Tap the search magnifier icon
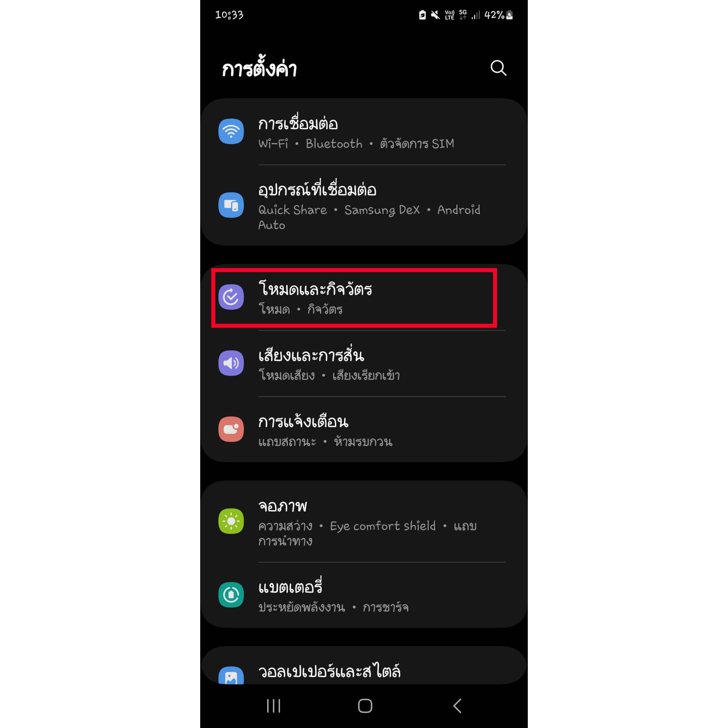The image size is (728, 728). 498,68
